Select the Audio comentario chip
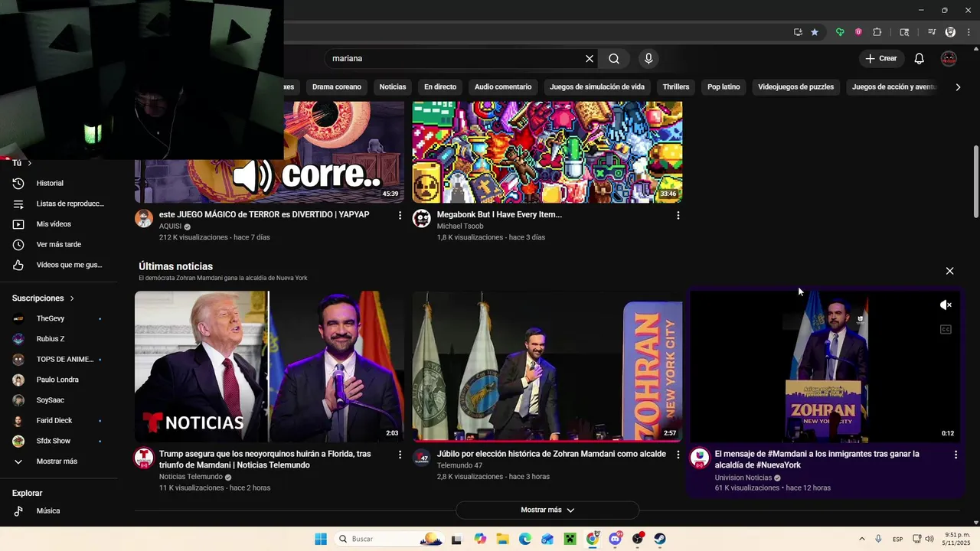The image size is (980, 551). point(503,87)
